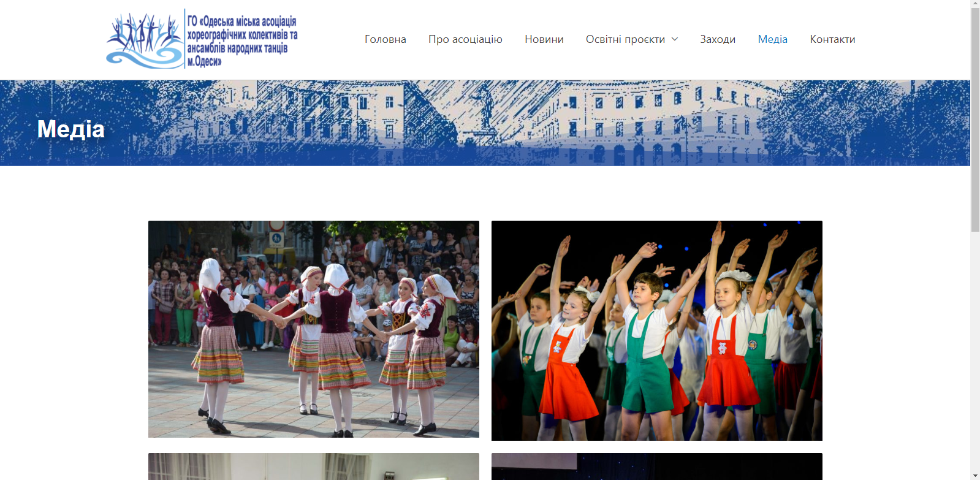This screenshot has width=980, height=480.
Task: Click the scrollbar up arrow
Action: (x=975, y=4)
